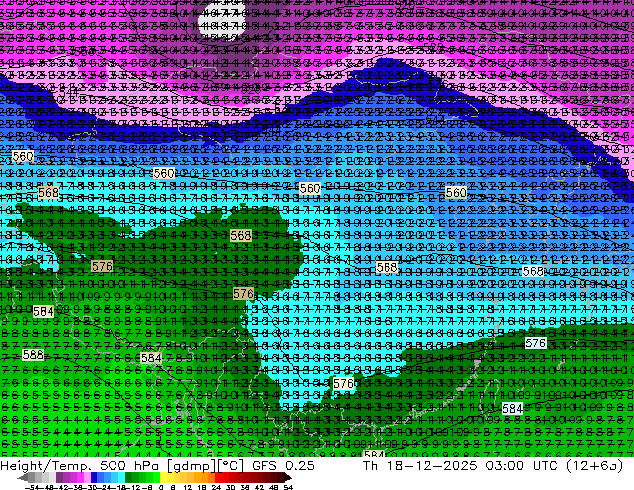The width and height of the screenshot is (634, 490).
Task: Click the '(12+6)' forecast run text
Action: click(x=594, y=466)
